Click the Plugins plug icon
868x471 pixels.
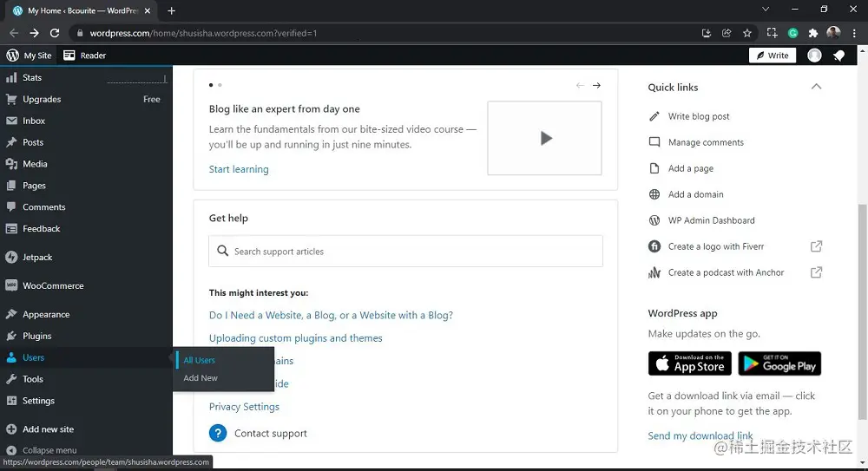11,337
